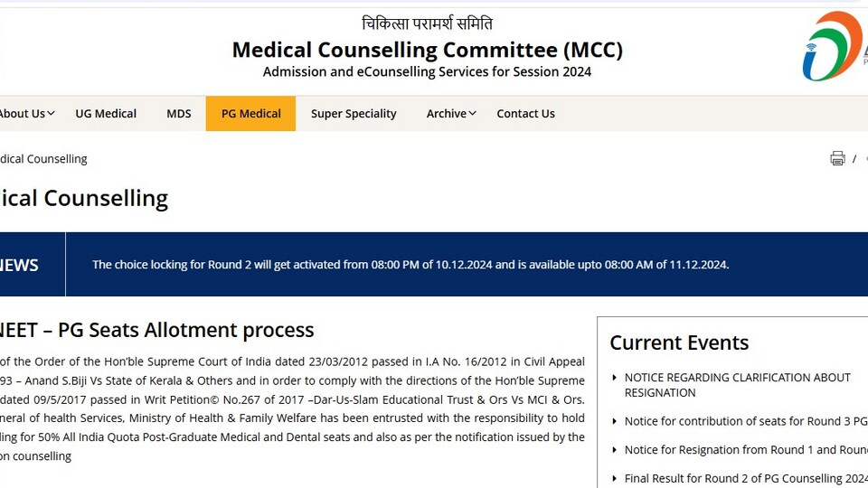The image size is (868, 488).
Task: Click arrow bullet beside resignation clarification notice
Action: pos(614,378)
